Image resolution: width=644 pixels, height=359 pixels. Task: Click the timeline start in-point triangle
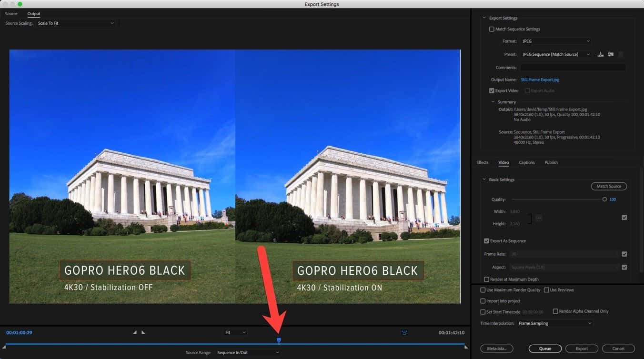coord(5,347)
